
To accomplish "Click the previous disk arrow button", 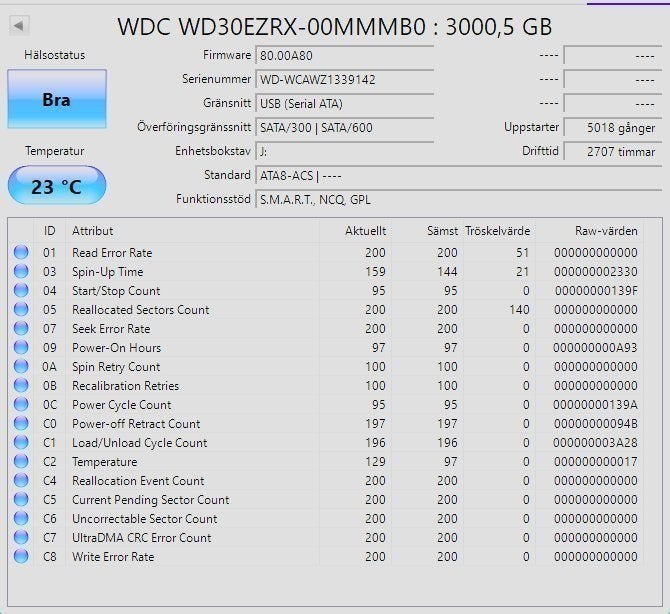I will pos(19,26).
